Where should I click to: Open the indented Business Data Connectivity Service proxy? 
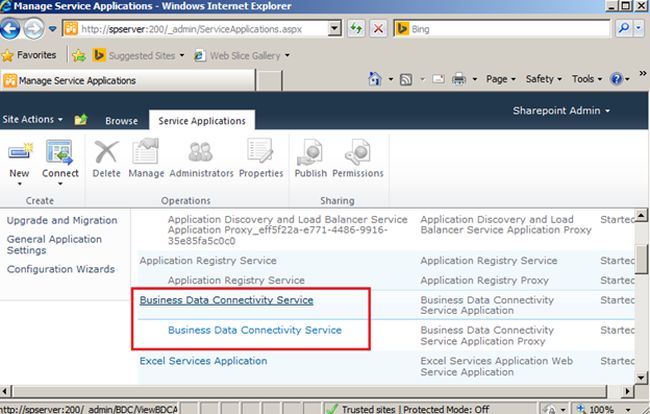[255, 330]
